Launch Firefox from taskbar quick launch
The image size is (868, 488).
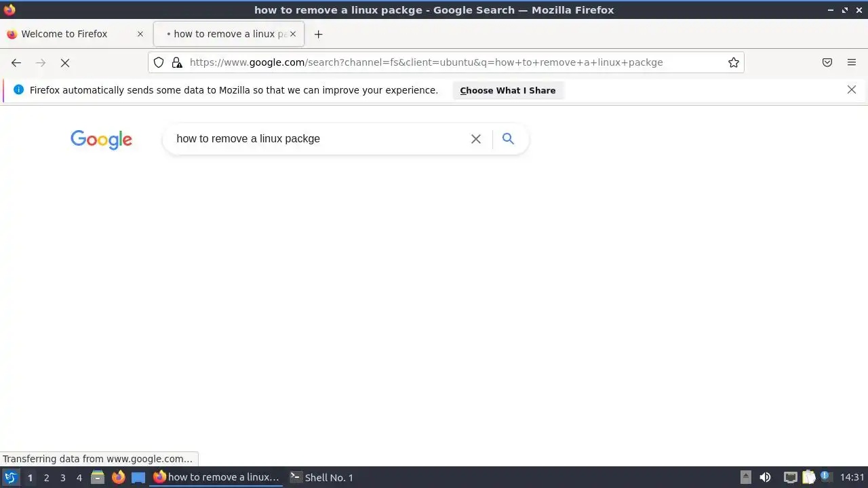tap(118, 477)
